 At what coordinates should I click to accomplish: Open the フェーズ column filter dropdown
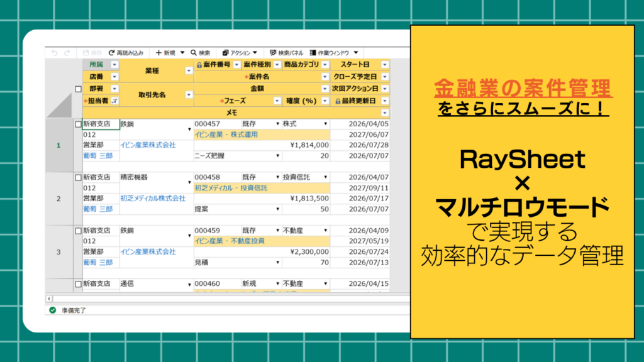click(277, 101)
